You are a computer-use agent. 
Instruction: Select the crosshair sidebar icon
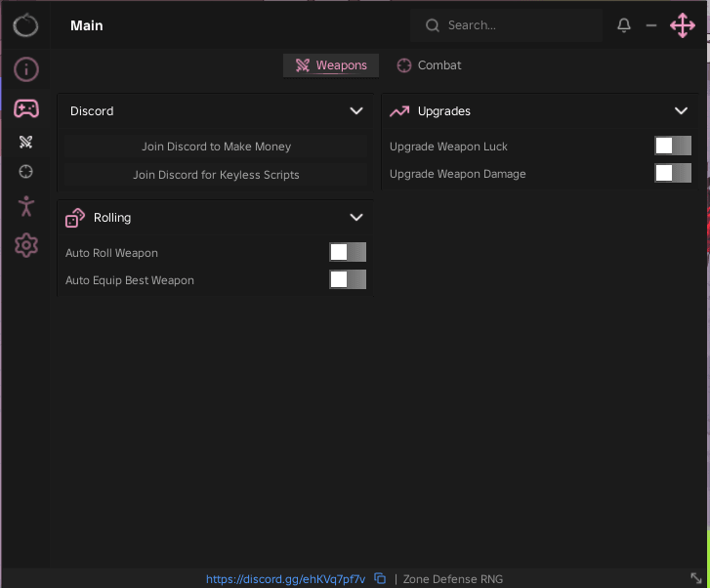25,172
